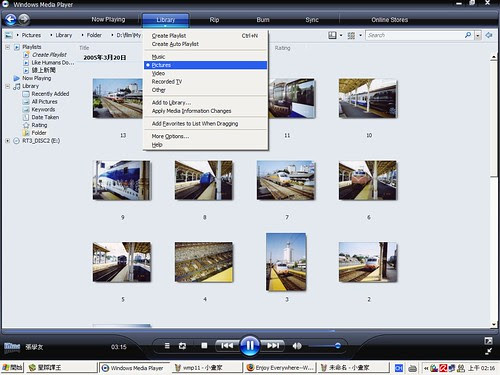500x375 pixels.
Task: Choose Create Auto Playlist entry
Action: pyautogui.click(x=205, y=44)
